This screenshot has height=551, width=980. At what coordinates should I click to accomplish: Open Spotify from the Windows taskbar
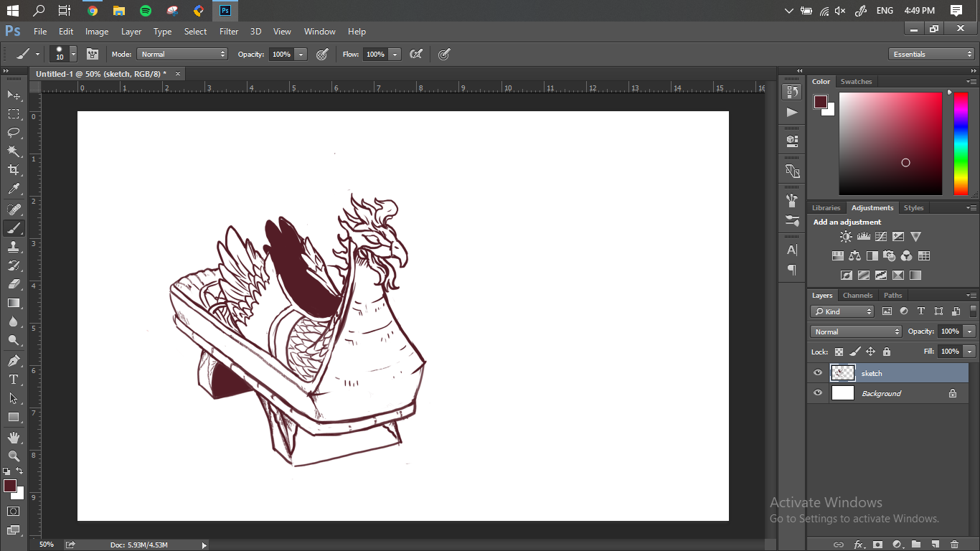pyautogui.click(x=146, y=11)
